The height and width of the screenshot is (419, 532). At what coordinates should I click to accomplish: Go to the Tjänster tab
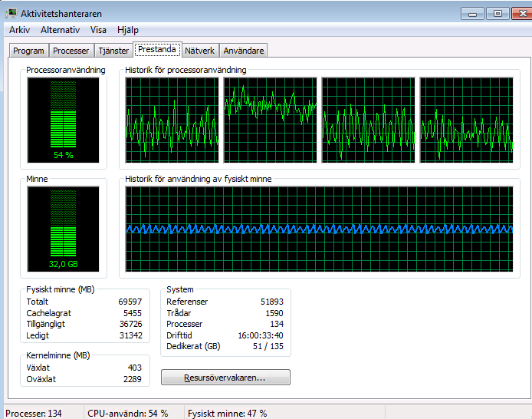point(113,51)
